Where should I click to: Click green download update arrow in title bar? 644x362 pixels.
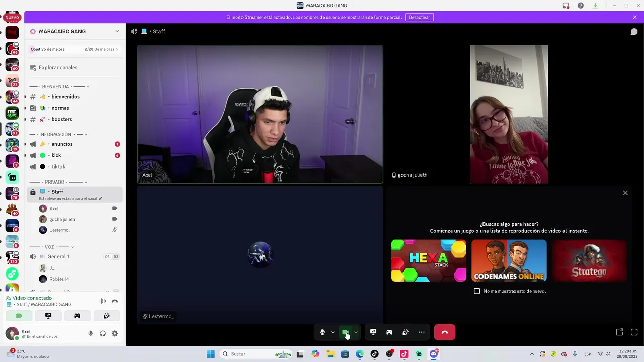pyautogui.click(x=595, y=6)
